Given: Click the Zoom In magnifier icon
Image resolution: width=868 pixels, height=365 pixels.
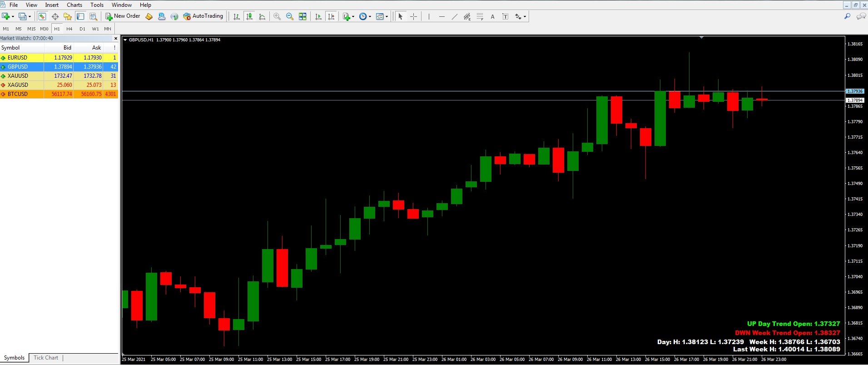Looking at the screenshot, I should click(277, 16).
